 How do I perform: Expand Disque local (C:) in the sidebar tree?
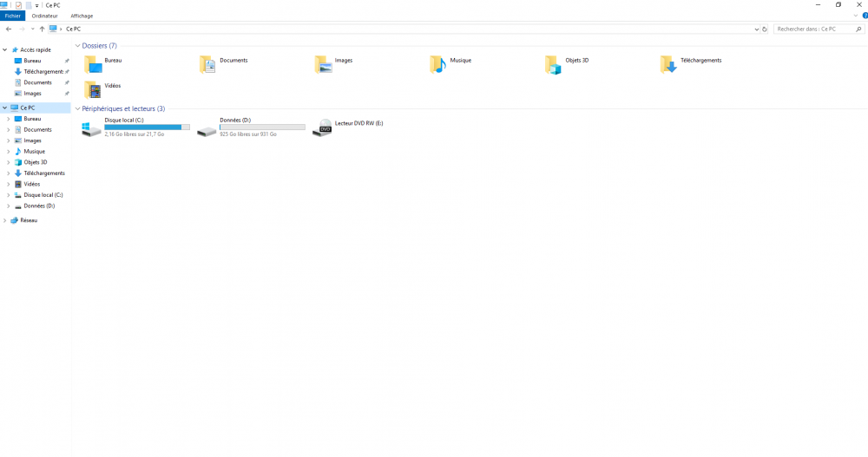pos(9,195)
